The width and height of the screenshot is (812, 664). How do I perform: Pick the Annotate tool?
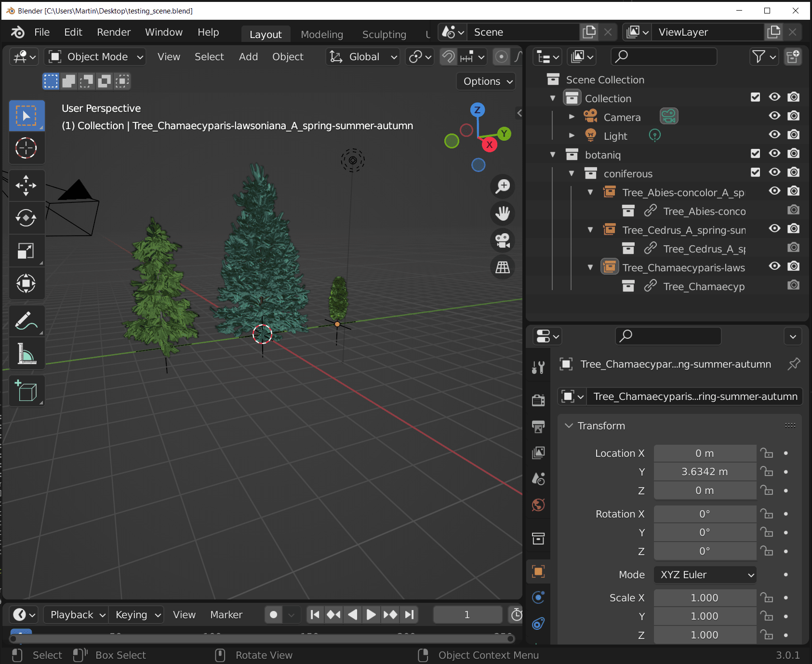pos(27,320)
